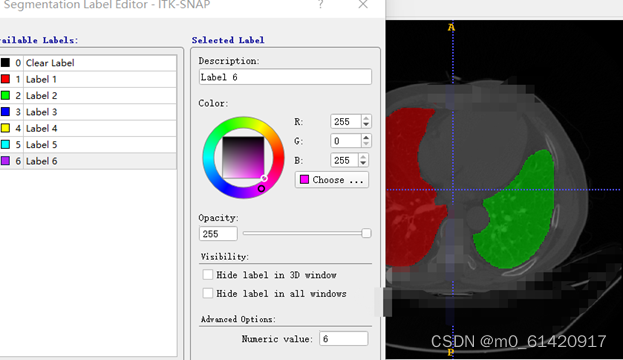Open the Choose color button

click(332, 180)
